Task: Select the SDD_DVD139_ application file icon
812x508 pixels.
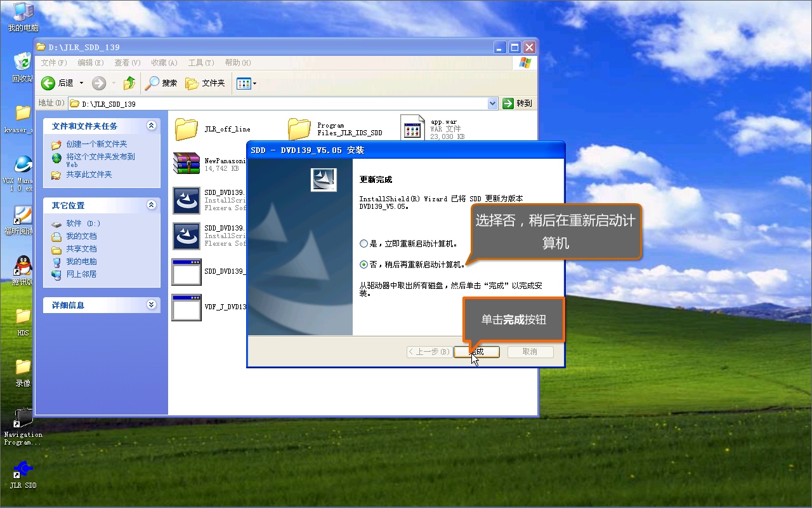Action: pos(187,272)
